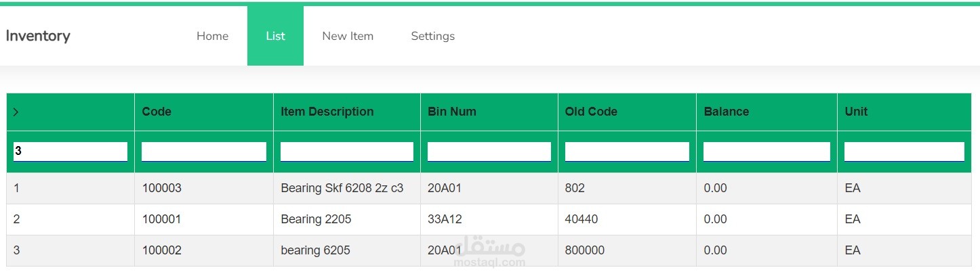Click the Bin Num filter input
The height and width of the screenshot is (274, 980).
click(489, 152)
